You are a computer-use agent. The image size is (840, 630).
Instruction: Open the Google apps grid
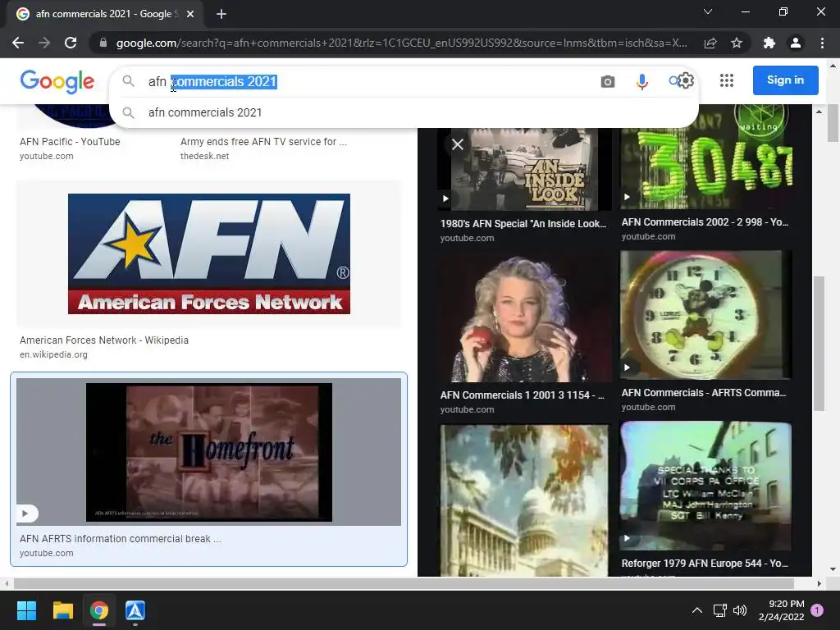727,80
